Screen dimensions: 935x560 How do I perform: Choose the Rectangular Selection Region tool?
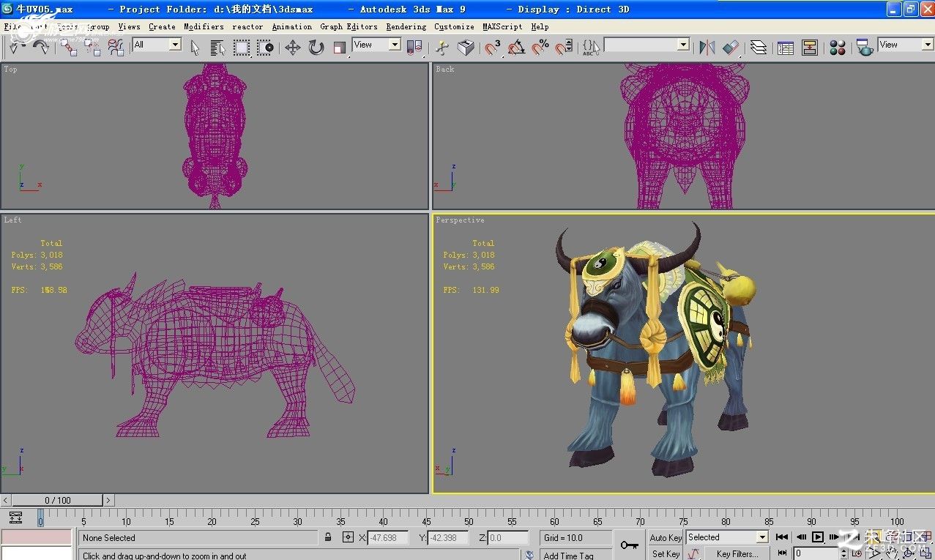(x=242, y=48)
